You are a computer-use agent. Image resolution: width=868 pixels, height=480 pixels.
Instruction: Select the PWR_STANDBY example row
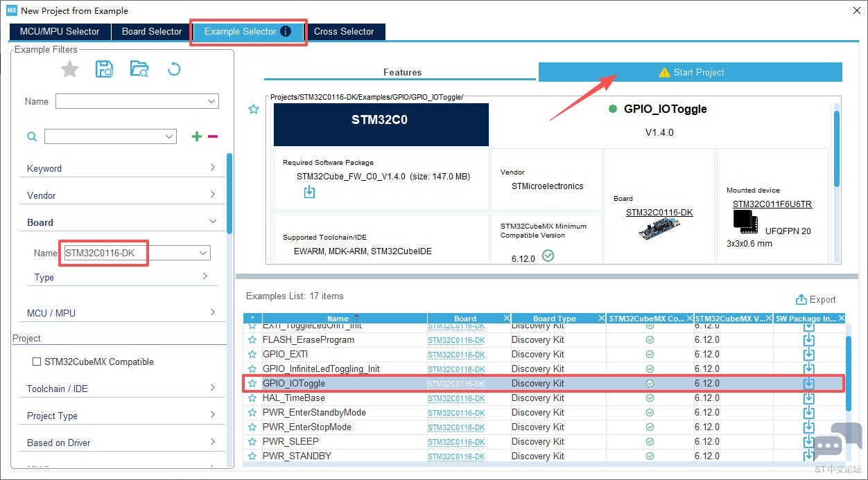tap(544, 456)
